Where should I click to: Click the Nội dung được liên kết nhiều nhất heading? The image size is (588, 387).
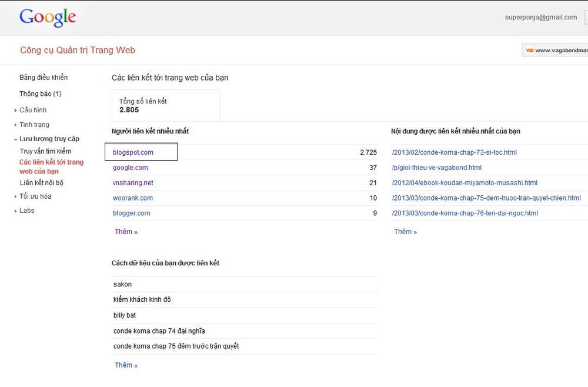(x=456, y=131)
